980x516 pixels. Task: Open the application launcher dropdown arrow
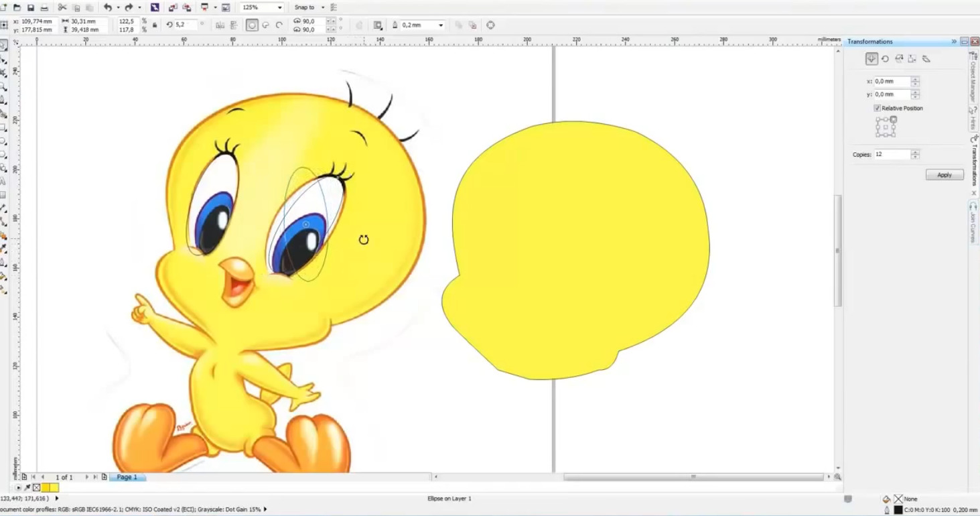[x=214, y=7]
